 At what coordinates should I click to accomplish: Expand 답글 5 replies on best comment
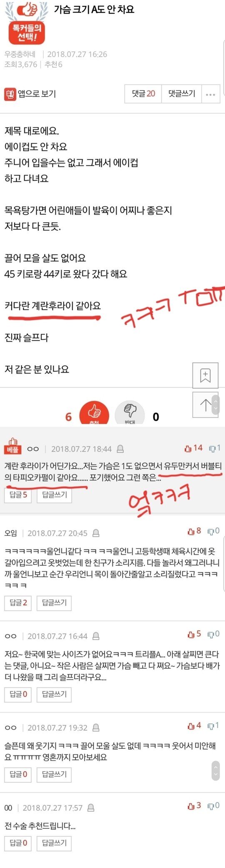18,495
